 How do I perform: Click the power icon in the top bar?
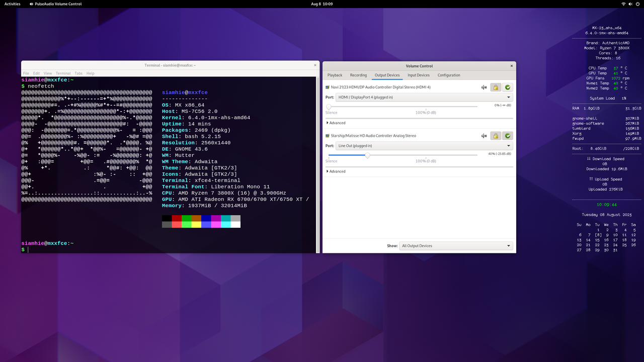click(637, 4)
